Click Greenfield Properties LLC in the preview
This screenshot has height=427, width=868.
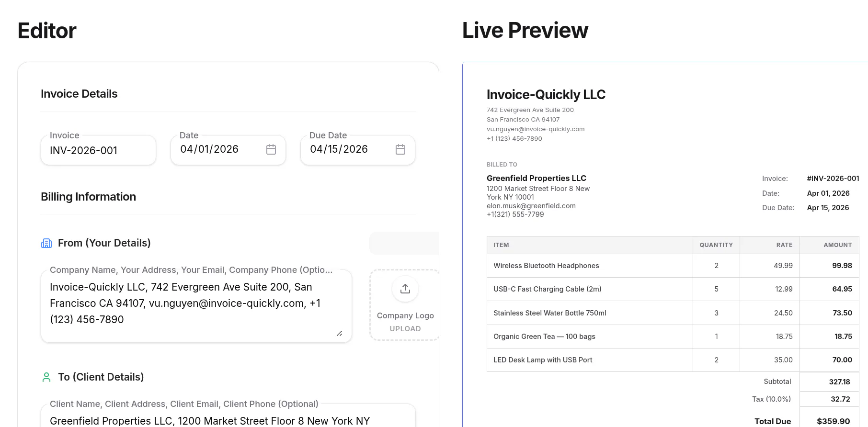pyautogui.click(x=537, y=178)
